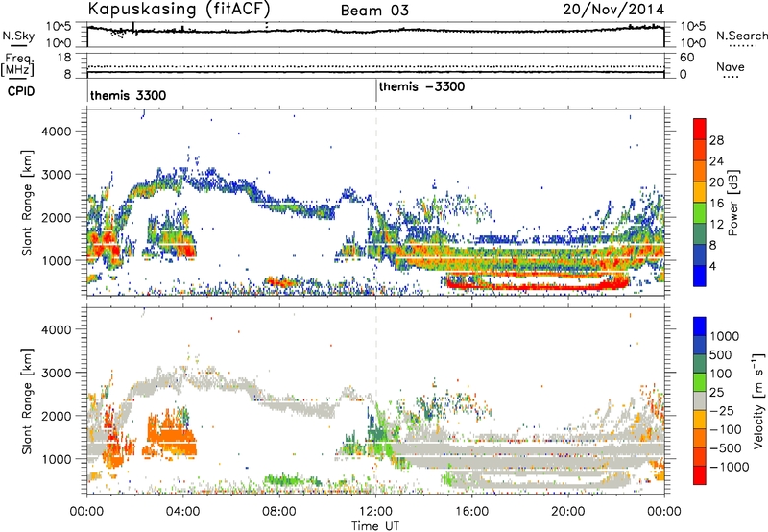Viewport: 768px width, 532px height.
Task: Pick the bottom red segment of Velocity colorbar
Action: click(700, 475)
